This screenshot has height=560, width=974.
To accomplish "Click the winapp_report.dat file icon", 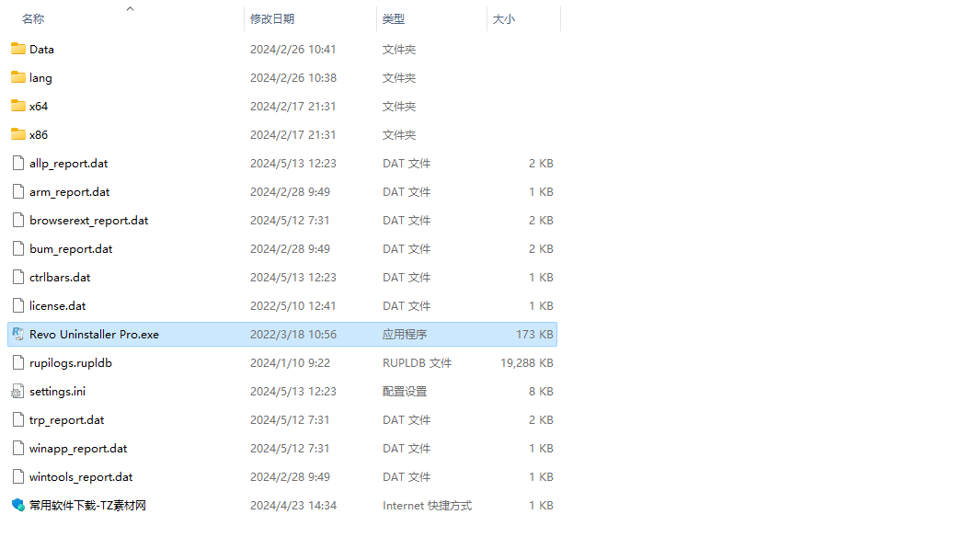I will 18,448.
